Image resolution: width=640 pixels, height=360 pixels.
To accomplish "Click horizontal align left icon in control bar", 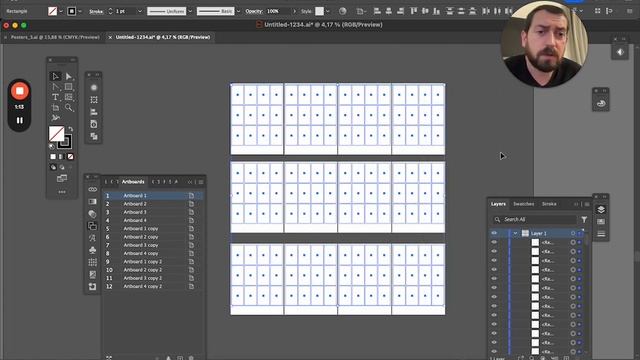I will [378, 11].
